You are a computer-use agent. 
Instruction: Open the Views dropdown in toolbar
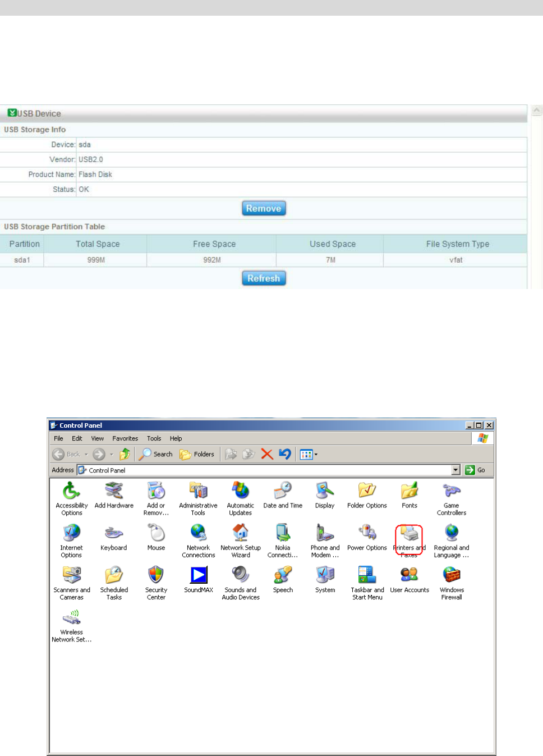(x=309, y=454)
